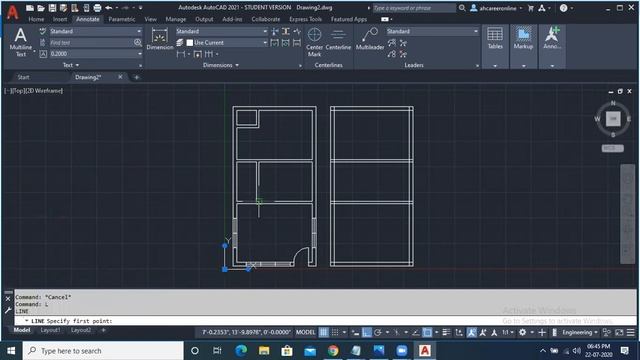Screen dimensions: 640x360
Task: Select the Center Mark tool
Action: pyautogui.click(x=314, y=42)
